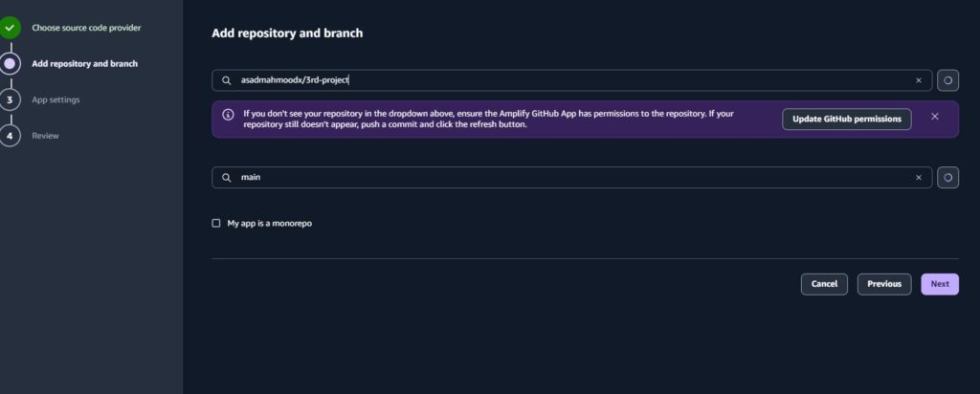Enable My app is a monorepo
This screenshot has width=980, height=394.
click(216, 223)
